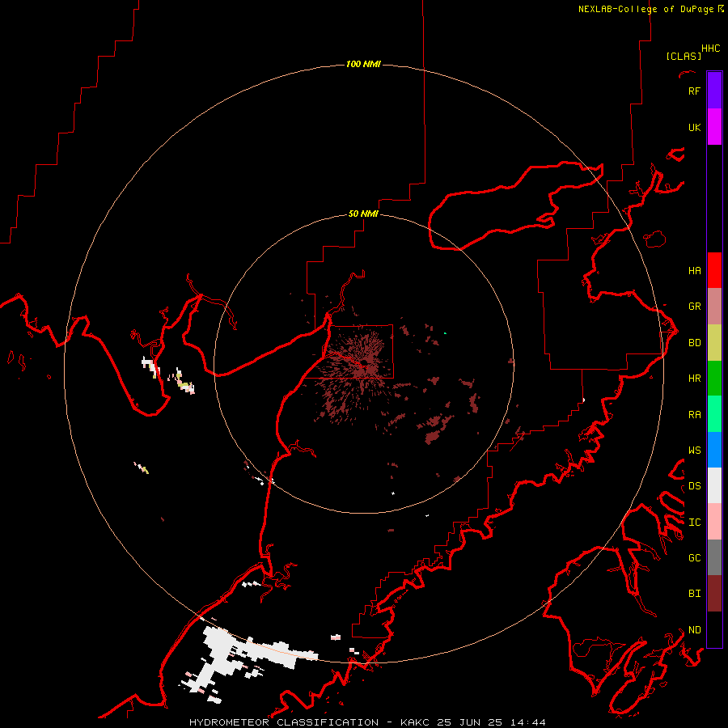Click the white DS legend swatch

pos(714,485)
